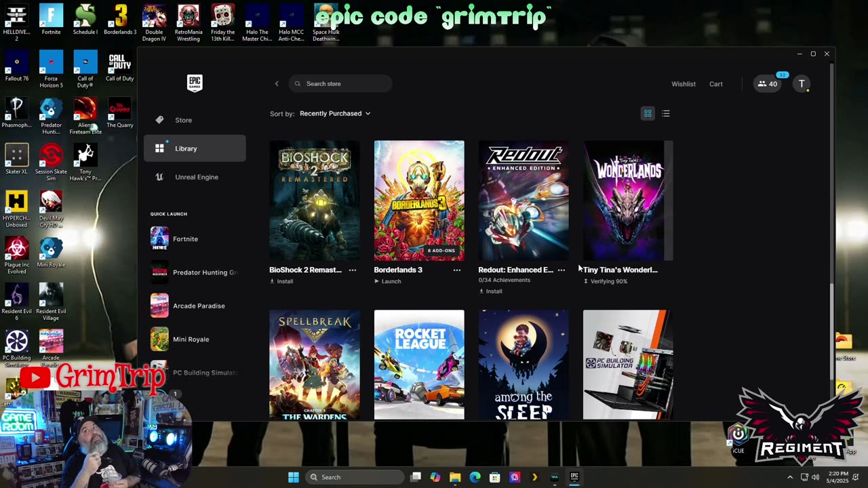
Task: Open the Wishlist link
Action: pos(684,84)
